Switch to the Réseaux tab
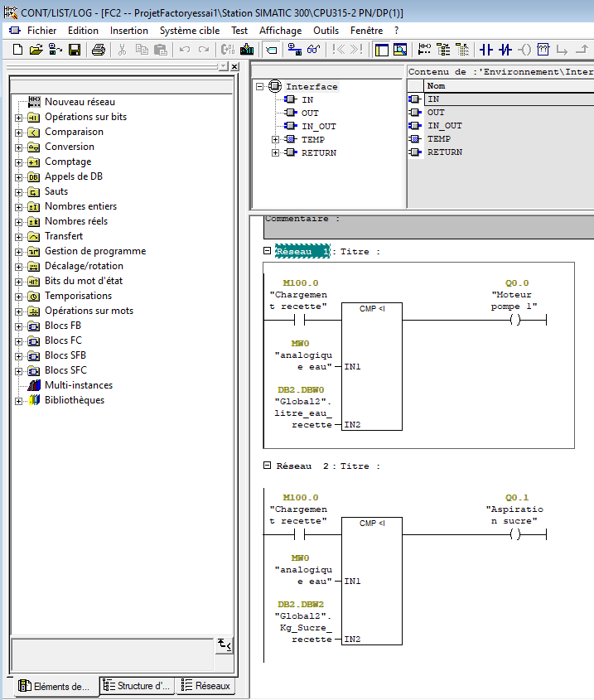This screenshot has height=700, width=594. (205, 686)
